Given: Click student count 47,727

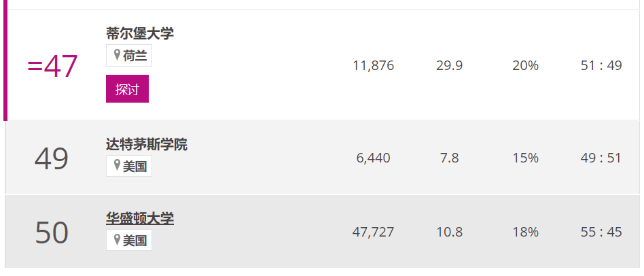Looking at the screenshot, I should (x=374, y=232).
